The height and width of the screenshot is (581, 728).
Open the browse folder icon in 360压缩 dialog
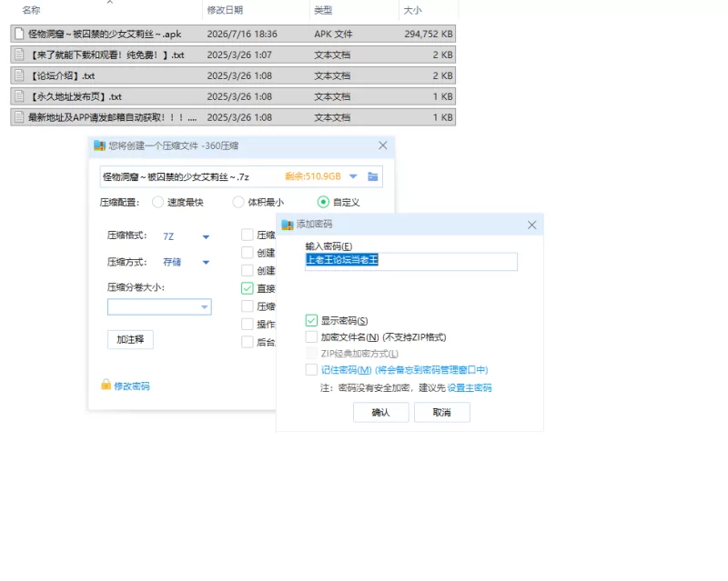point(372,176)
